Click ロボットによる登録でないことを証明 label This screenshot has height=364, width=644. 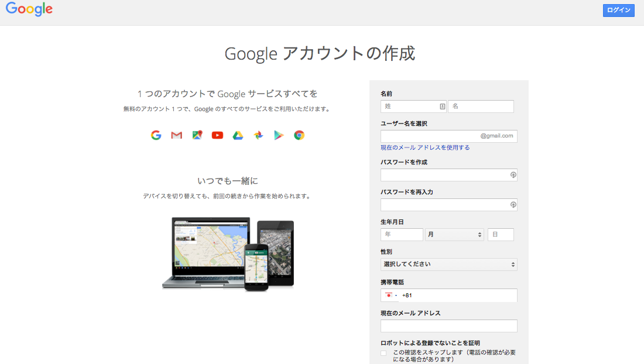pyautogui.click(x=430, y=343)
